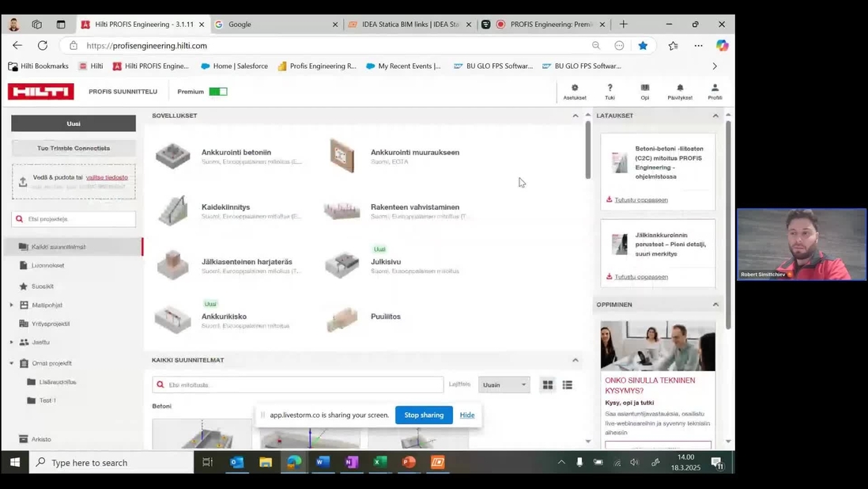Collapse the Sovellukset section chevron

576,116
